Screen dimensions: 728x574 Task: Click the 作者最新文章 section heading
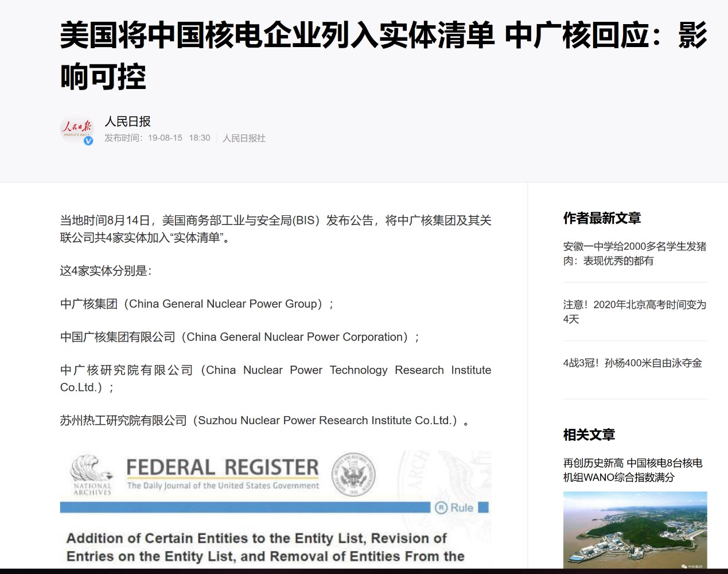tap(602, 218)
